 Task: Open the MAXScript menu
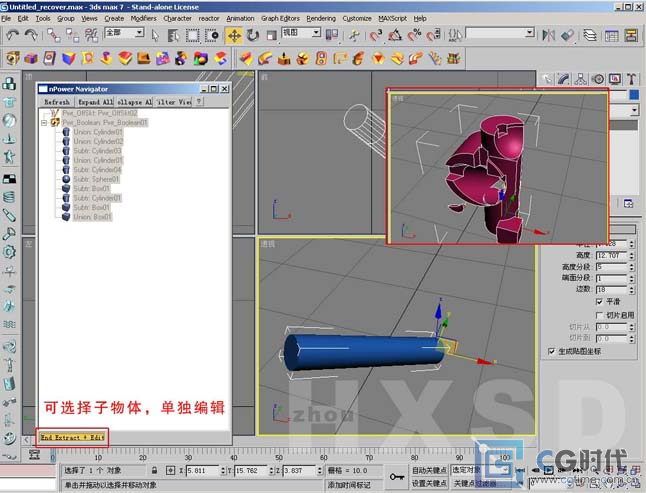coord(392,19)
